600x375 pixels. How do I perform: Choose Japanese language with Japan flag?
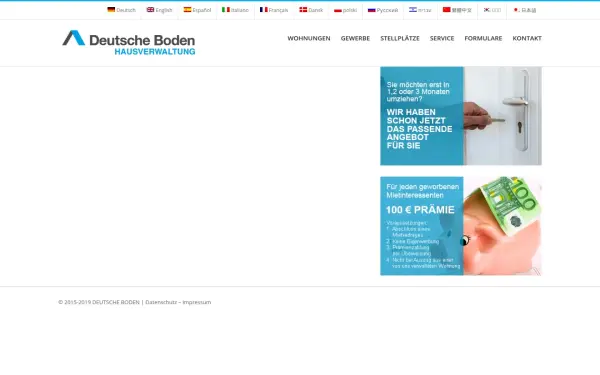pyautogui.click(x=525, y=10)
